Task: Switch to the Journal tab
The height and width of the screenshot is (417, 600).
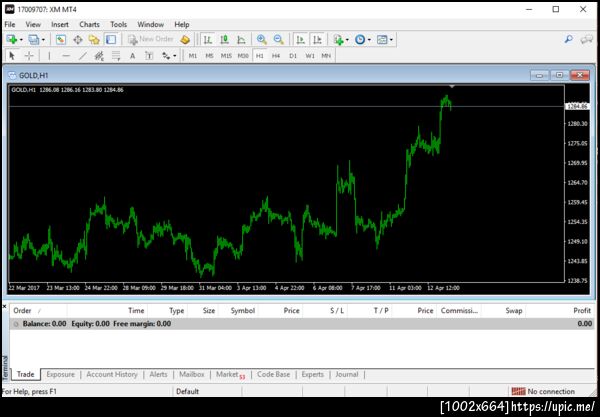Action: click(x=347, y=375)
